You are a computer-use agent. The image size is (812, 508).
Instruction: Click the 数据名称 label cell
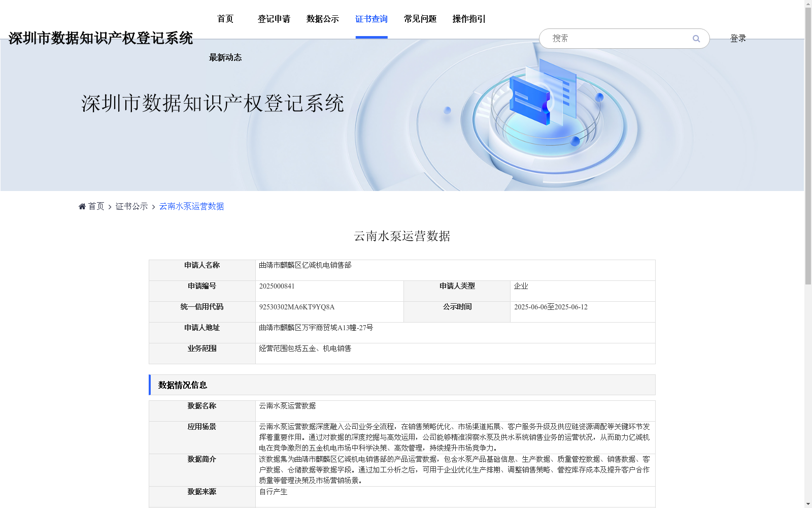(202, 411)
